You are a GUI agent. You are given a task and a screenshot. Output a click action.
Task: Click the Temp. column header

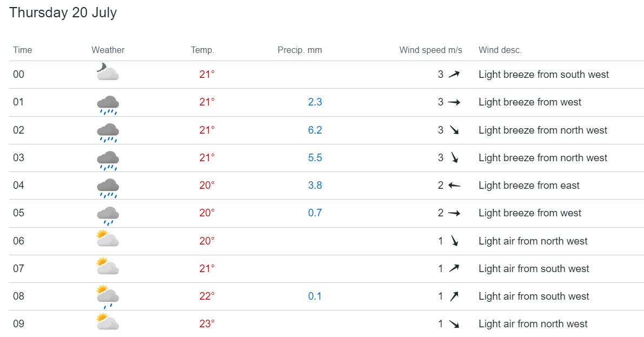click(x=202, y=50)
